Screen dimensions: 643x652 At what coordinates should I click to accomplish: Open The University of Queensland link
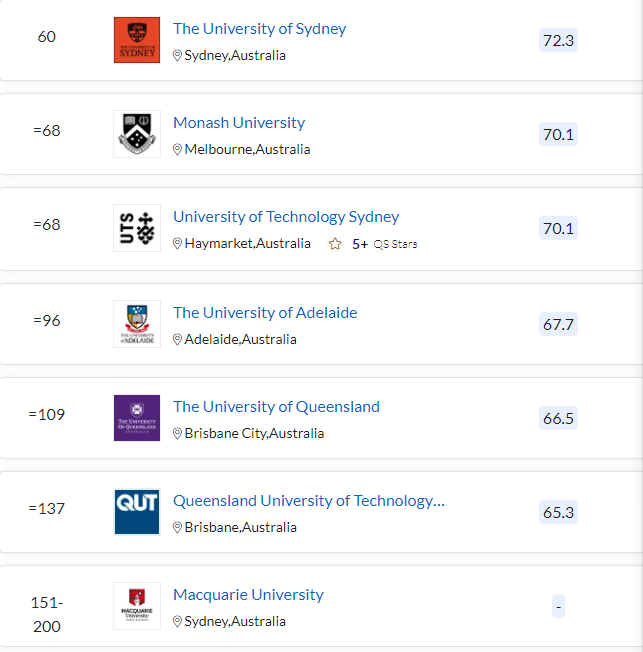[x=277, y=407]
